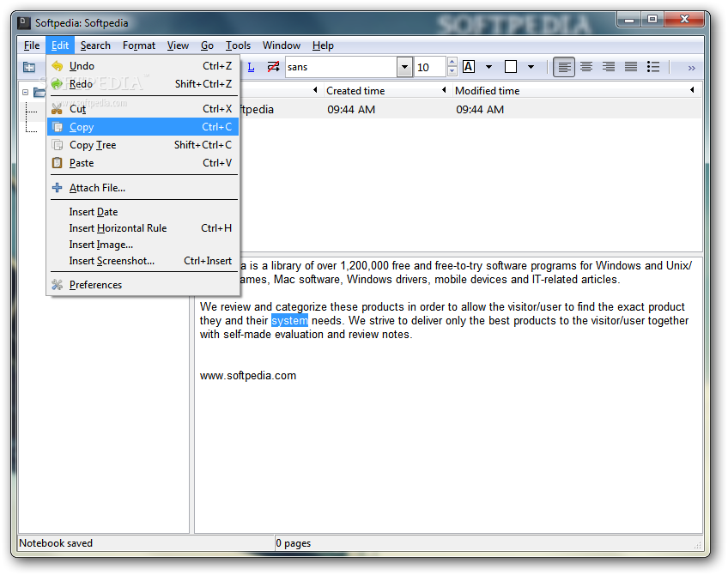Choose Copy from Edit menu
This screenshot has width=728, height=575.
[x=143, y=127]
